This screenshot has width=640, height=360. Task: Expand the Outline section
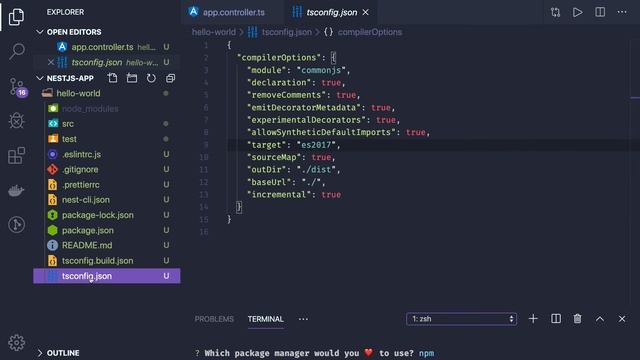pyautogui.click(x=40, y=353)
